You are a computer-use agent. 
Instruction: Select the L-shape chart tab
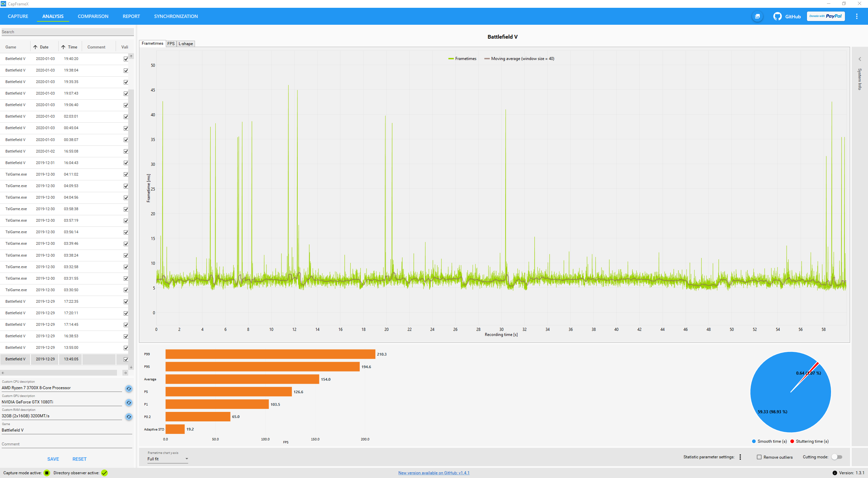tap(185, 44)
